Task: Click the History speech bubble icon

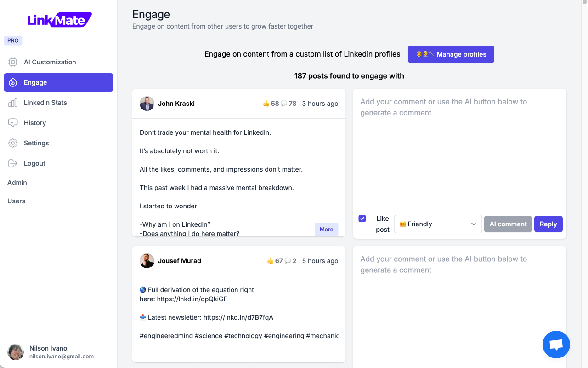Action: pos(13,122)
